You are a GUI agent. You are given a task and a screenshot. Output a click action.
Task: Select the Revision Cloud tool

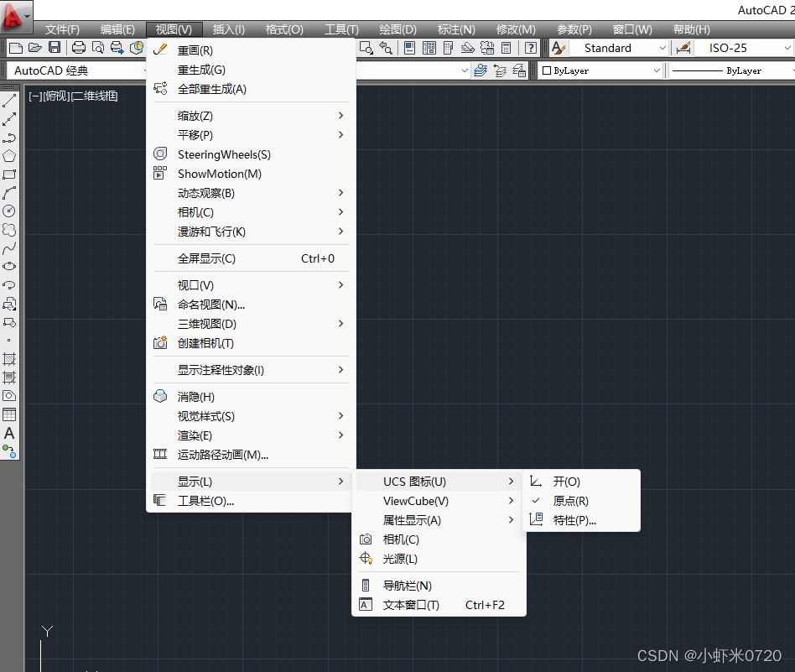click(x=9, y=230)
